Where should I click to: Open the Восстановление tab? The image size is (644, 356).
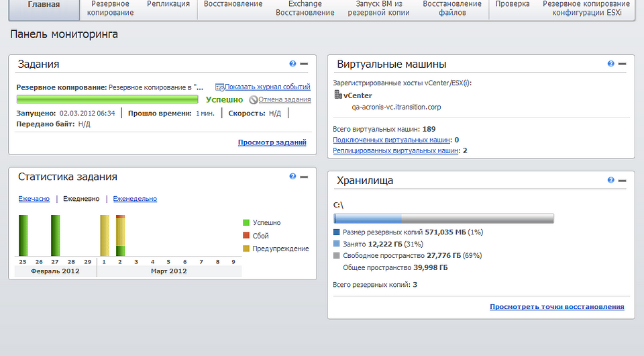point(233,4)
